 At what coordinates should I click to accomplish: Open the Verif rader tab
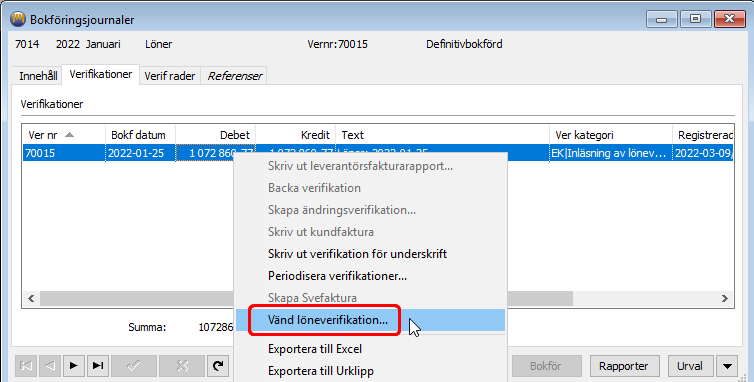[x=170, y=76]
